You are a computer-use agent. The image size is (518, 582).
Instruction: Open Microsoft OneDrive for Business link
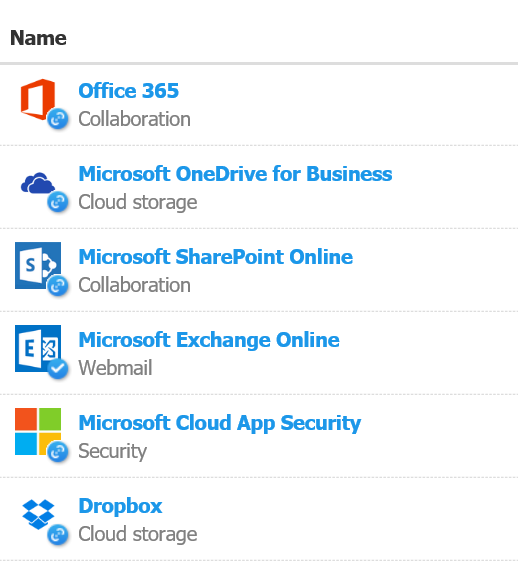(235, 174)
